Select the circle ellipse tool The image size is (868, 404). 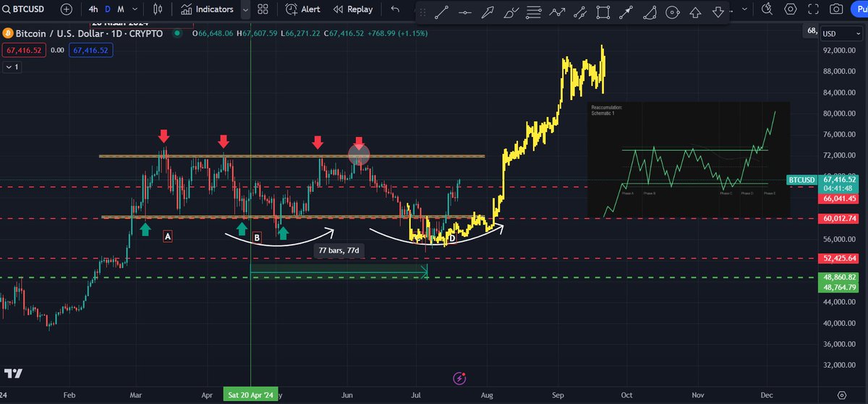coord(673,12)
